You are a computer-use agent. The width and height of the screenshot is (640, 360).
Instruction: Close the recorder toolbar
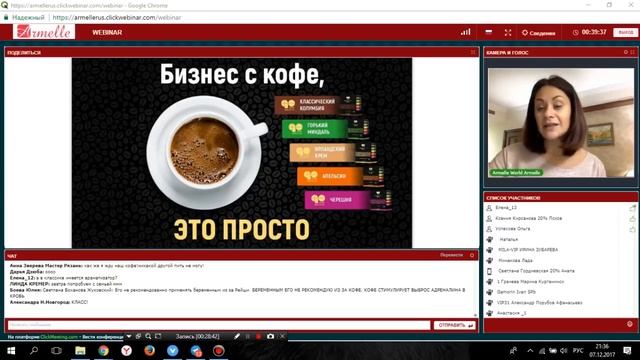point(282,336)
